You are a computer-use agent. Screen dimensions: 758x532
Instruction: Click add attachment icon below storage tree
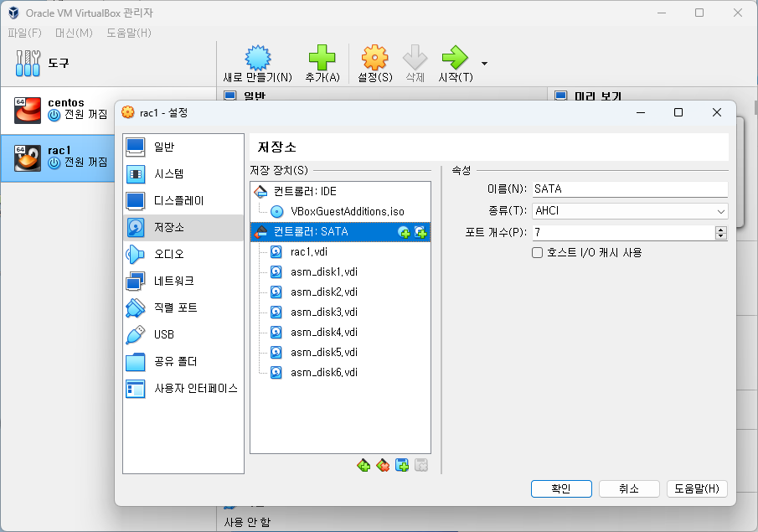click(402, 465)
